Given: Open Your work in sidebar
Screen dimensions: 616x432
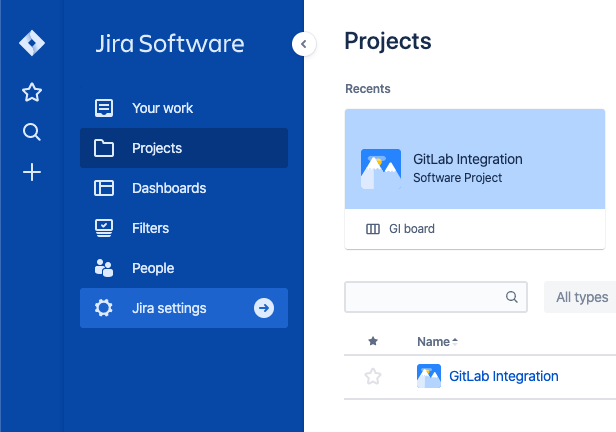Looking at the screenshot, I should pos(162,108).
